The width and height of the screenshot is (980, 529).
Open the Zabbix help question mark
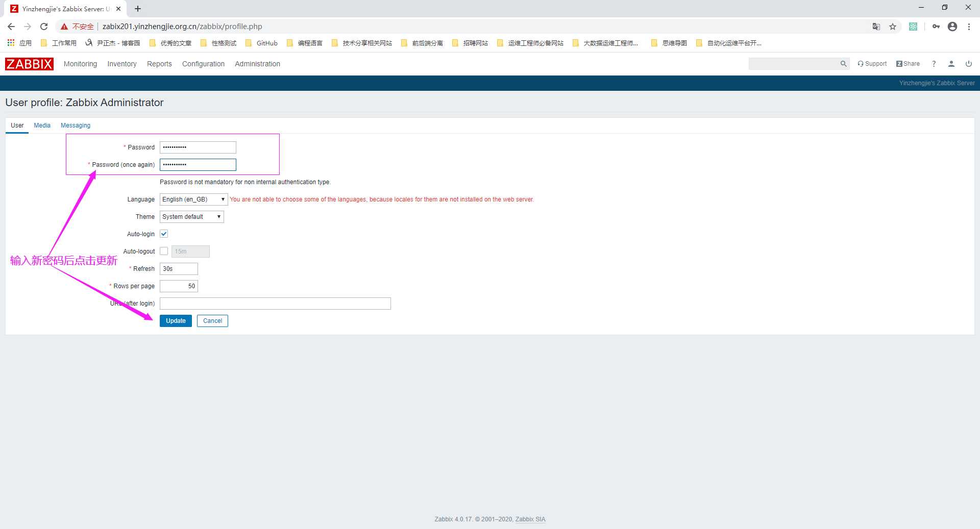pos(934,64)
